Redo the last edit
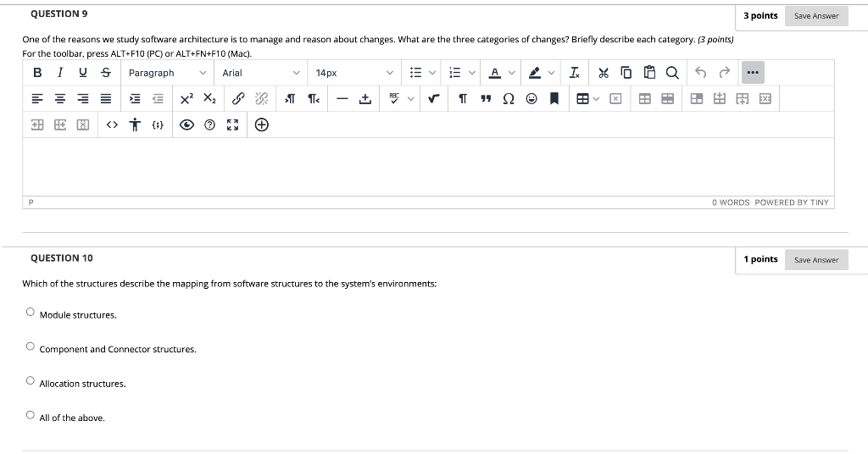 click(724, 73)
